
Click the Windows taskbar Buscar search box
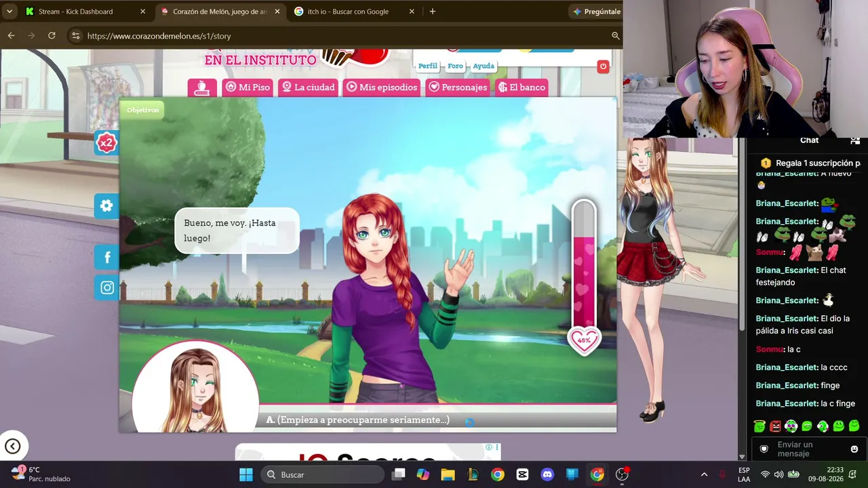pyautogui.click(x=322, y=474)
